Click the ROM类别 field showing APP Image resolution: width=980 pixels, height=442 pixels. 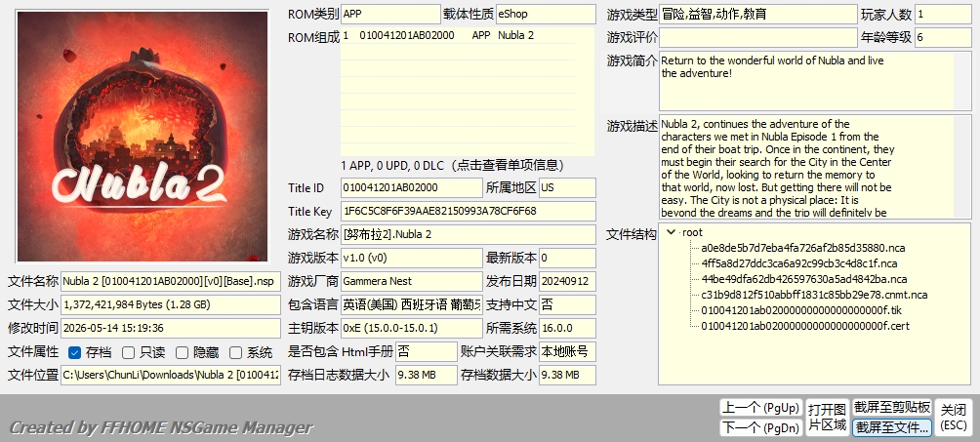point(390,14)
